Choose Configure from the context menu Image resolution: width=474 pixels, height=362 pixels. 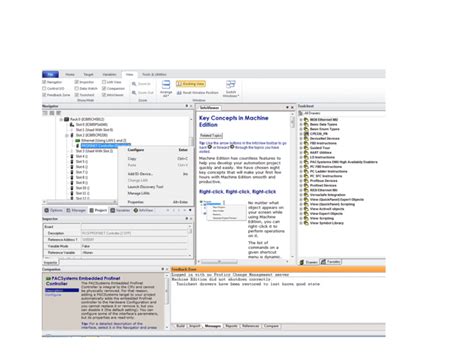136,150
